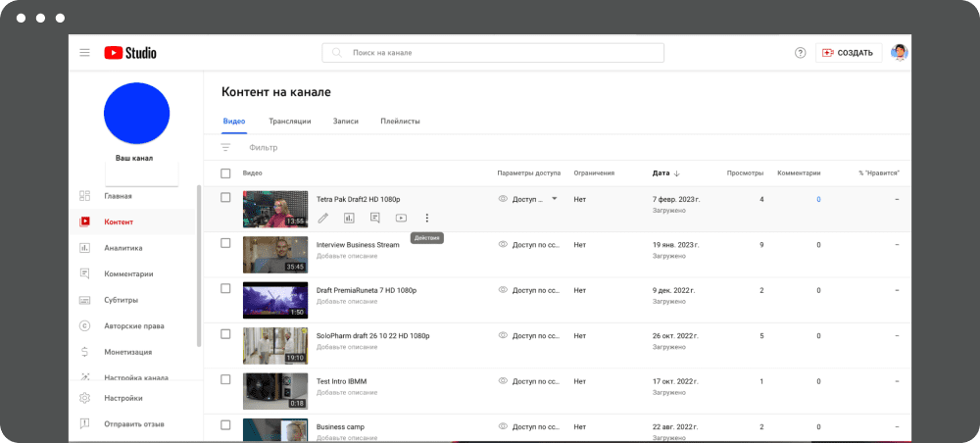The image size is (980, 443).
Task: Switch to the Плейлисты tab
Action: tap(400, 122)
